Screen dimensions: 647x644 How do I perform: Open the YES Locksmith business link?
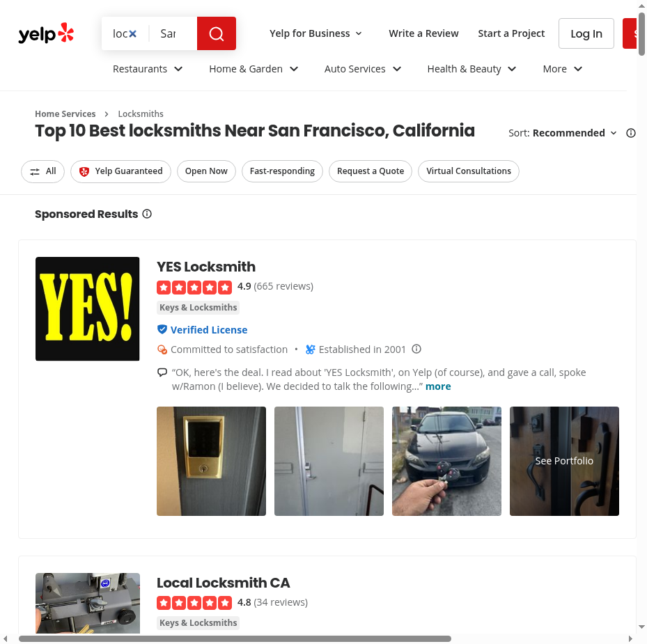coord(206,267)
